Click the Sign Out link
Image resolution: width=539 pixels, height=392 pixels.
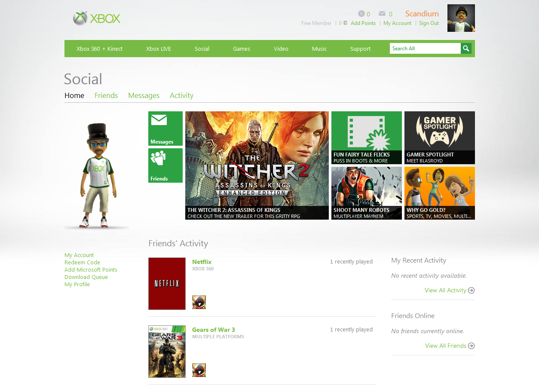[429, 23]
